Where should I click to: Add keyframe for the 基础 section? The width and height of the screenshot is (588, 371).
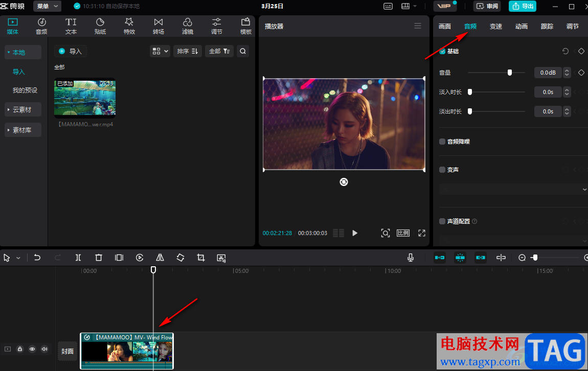click(581, 51)
